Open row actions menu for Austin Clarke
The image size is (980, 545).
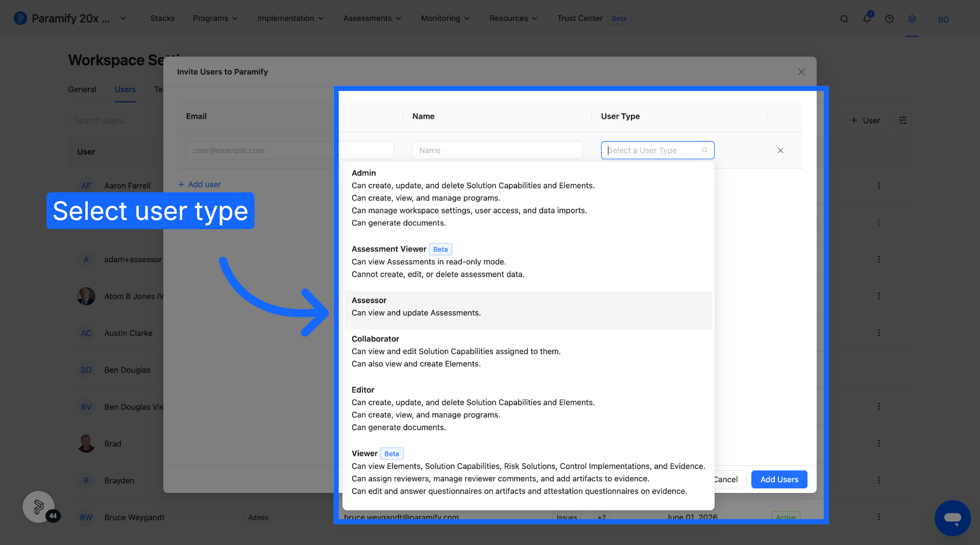pyautogui.click(x=879, y=333)
